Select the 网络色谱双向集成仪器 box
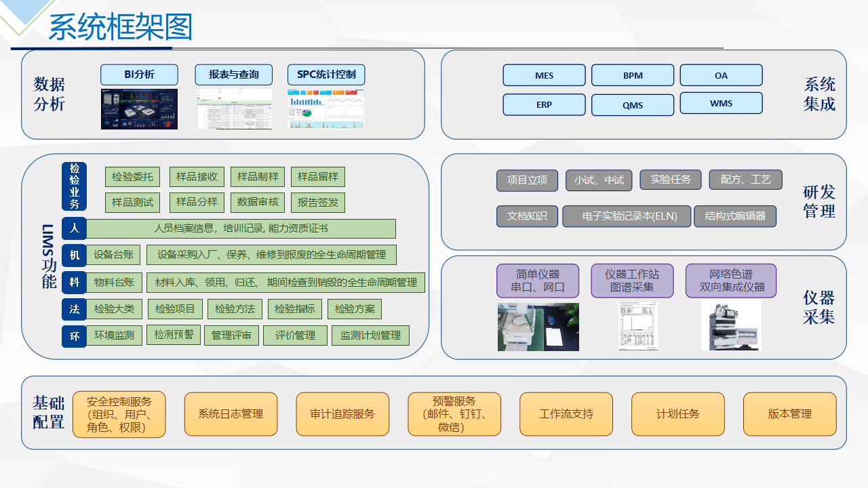The height and width of the screenshot is (488, 868). 731,280
